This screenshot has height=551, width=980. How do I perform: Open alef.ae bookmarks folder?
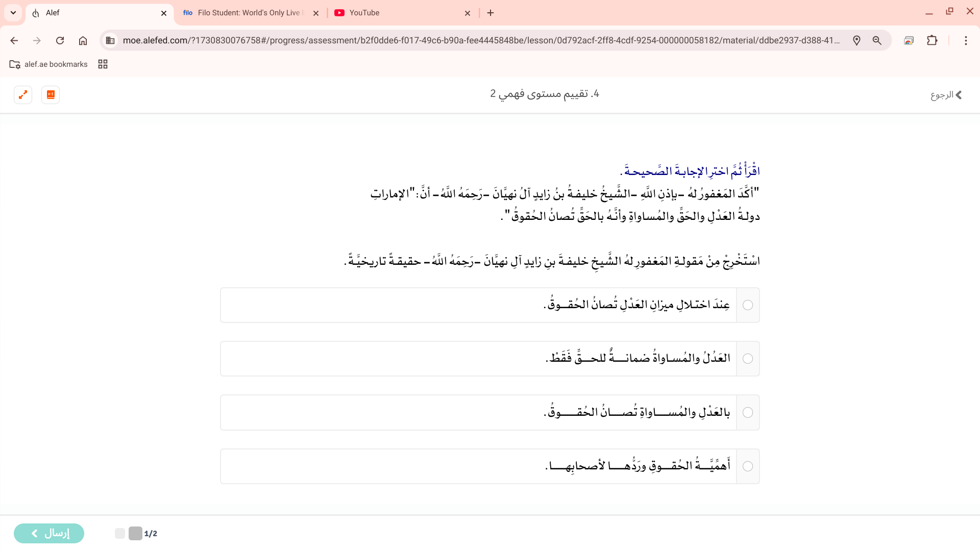point(49,64)
